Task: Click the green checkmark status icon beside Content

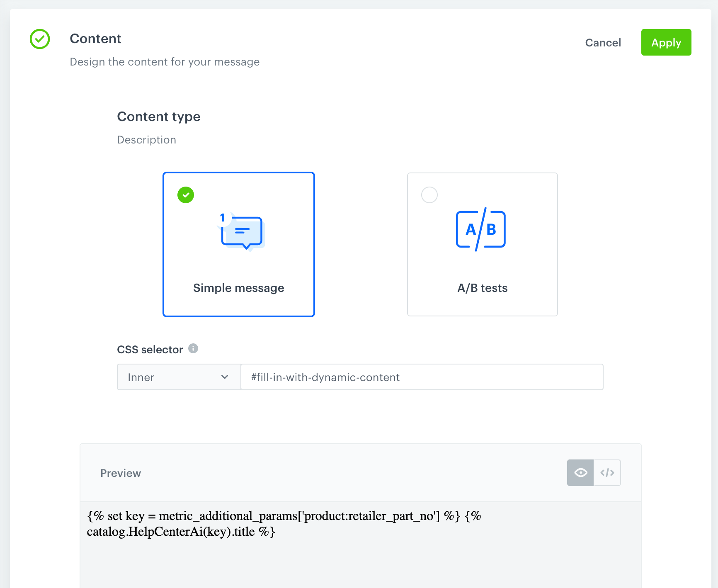Action: [x=40, y=39]
